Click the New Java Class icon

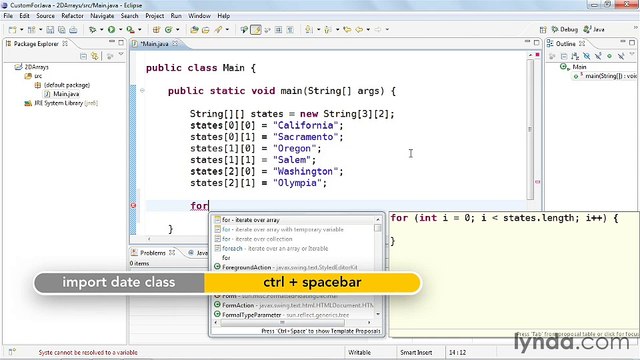point(168,29)
